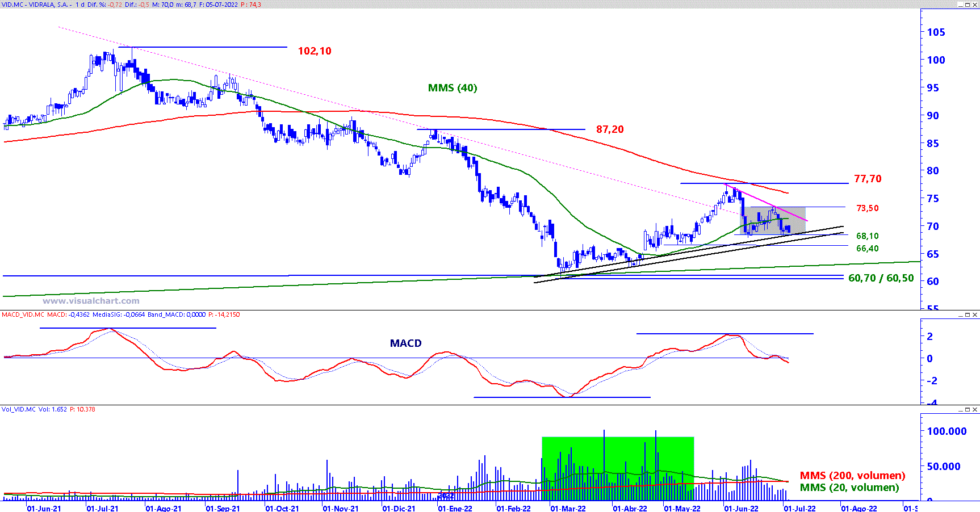
Task: Close the Vol_VID.MC volume panel
Action: 975,409
